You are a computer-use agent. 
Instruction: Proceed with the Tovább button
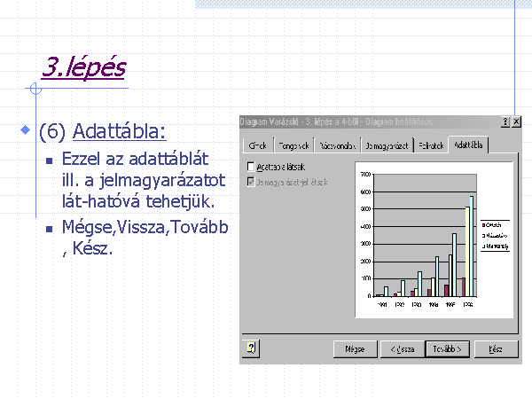447,349
